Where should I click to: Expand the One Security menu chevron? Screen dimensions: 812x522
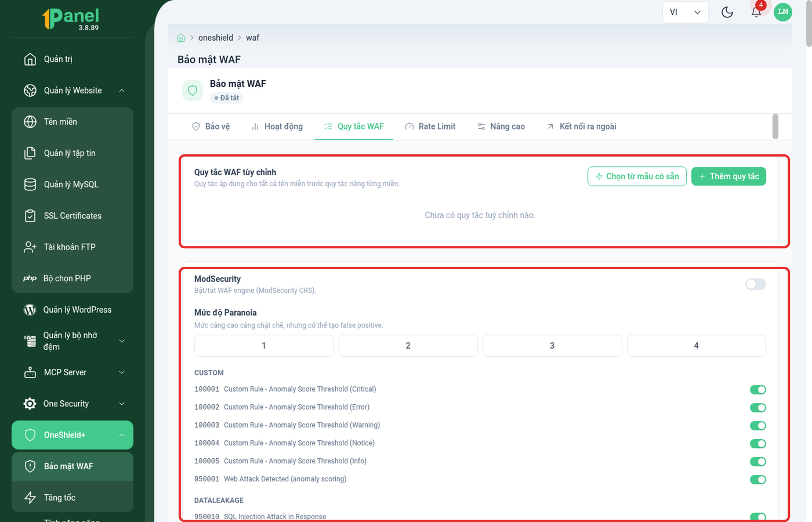coord(122,404)
